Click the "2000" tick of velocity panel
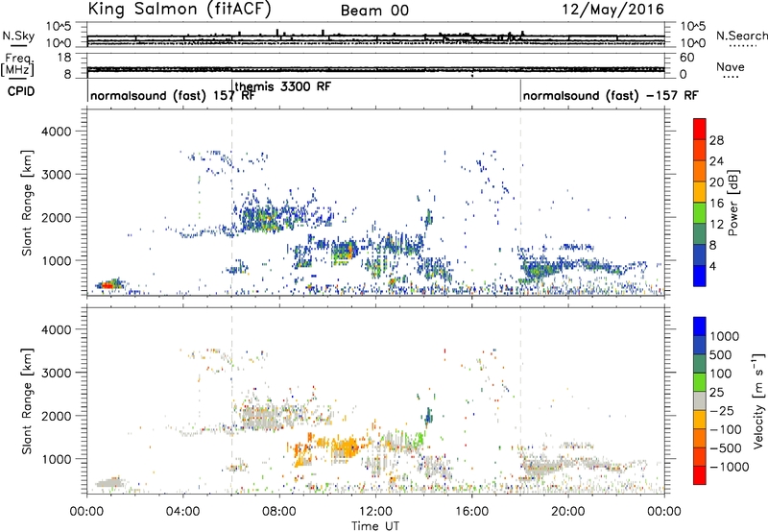768x532 pixels. click(56, 416)
